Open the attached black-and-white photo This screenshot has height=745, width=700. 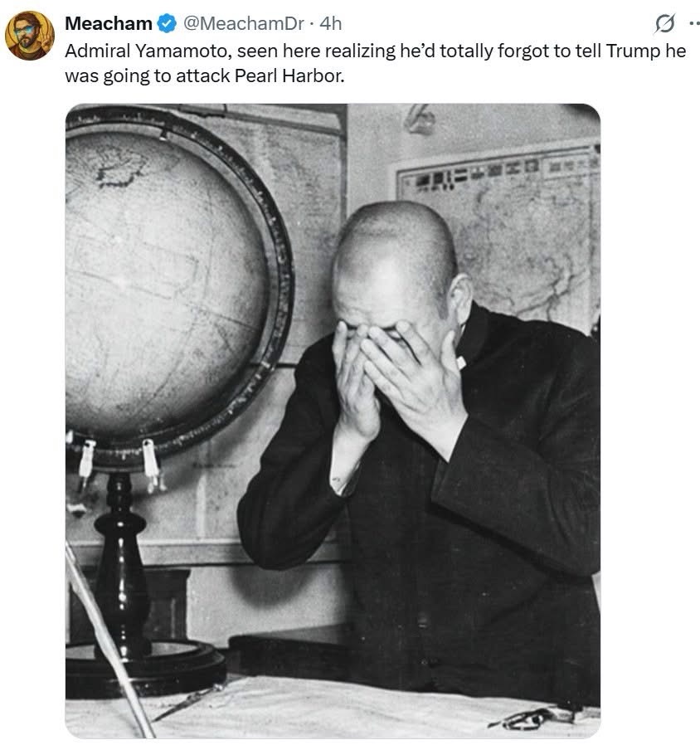[x=333, y=421]
